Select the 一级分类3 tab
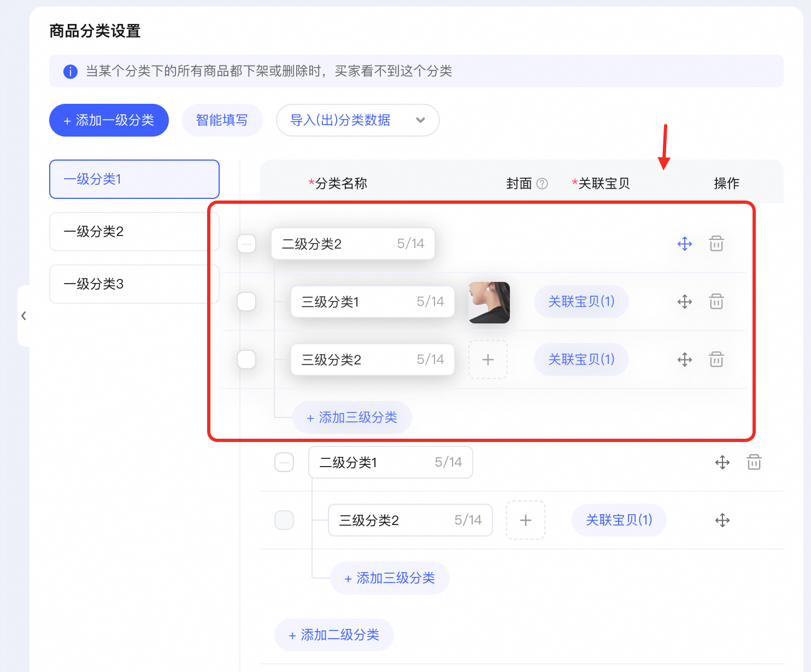Viewport: 811px width, 672px height. [134, 284]
